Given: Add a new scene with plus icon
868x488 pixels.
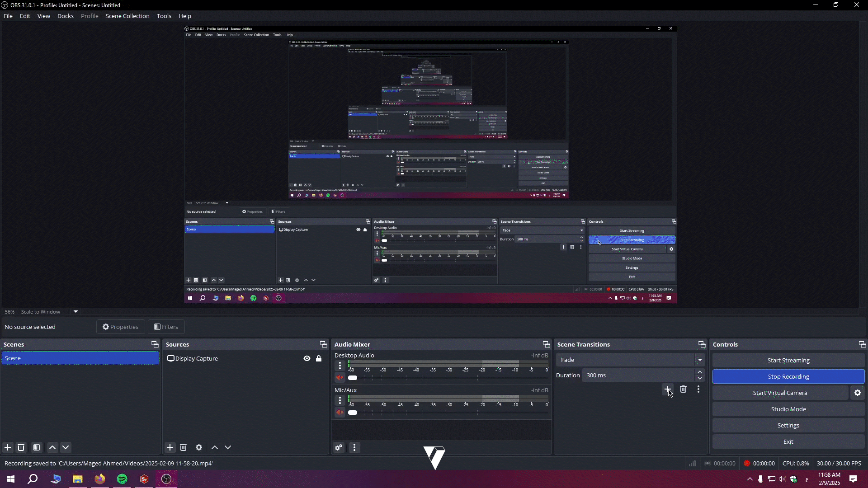Looking at the screenshot, I should (8, 447).
